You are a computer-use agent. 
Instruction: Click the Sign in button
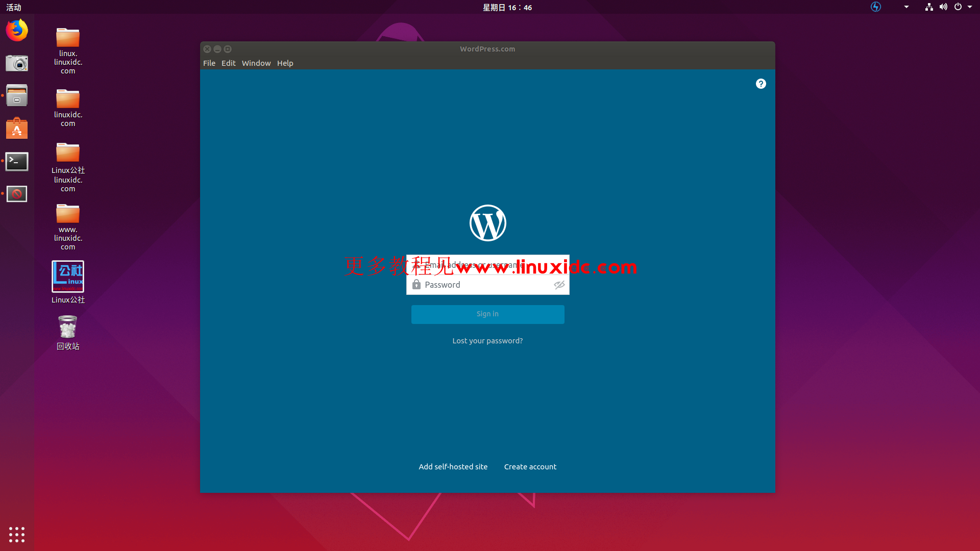point(487,314)
